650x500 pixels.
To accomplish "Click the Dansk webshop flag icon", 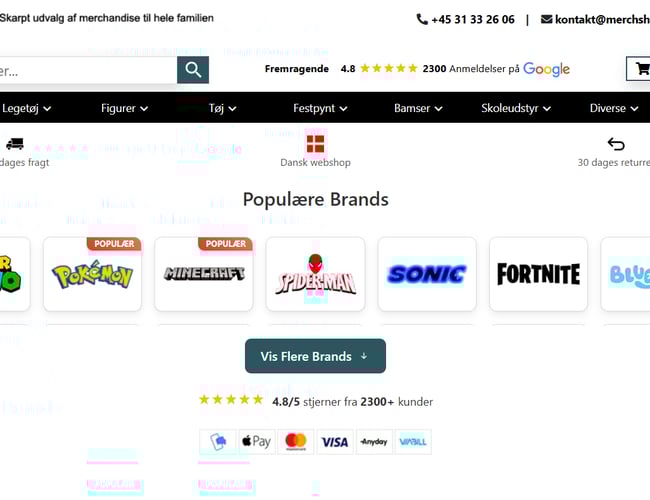I will 315,144.
